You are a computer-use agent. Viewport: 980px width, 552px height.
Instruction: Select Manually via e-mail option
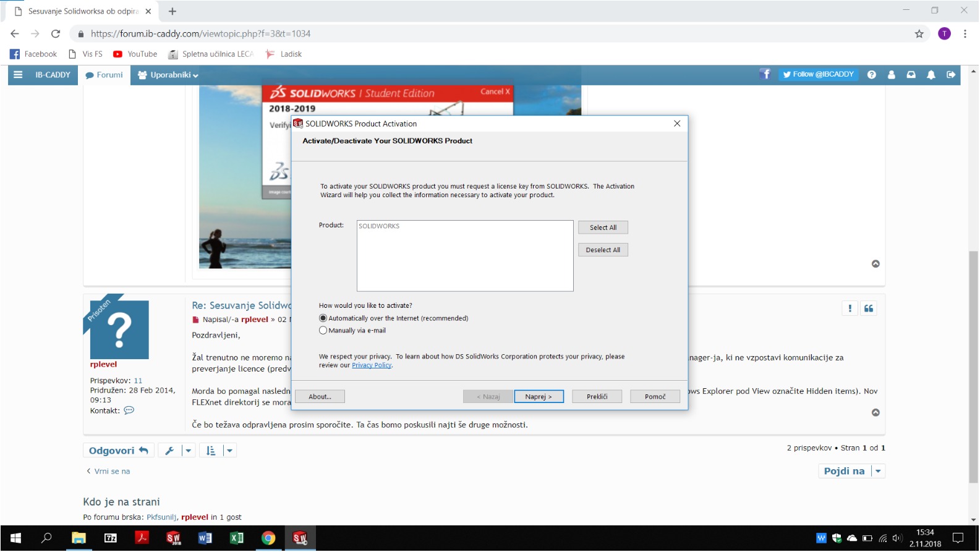(x=323, y=331)
